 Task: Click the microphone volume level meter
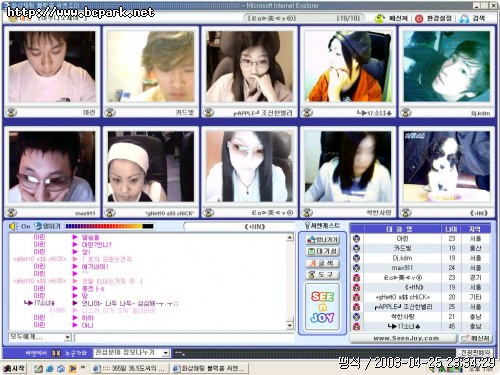pos(110,226)
